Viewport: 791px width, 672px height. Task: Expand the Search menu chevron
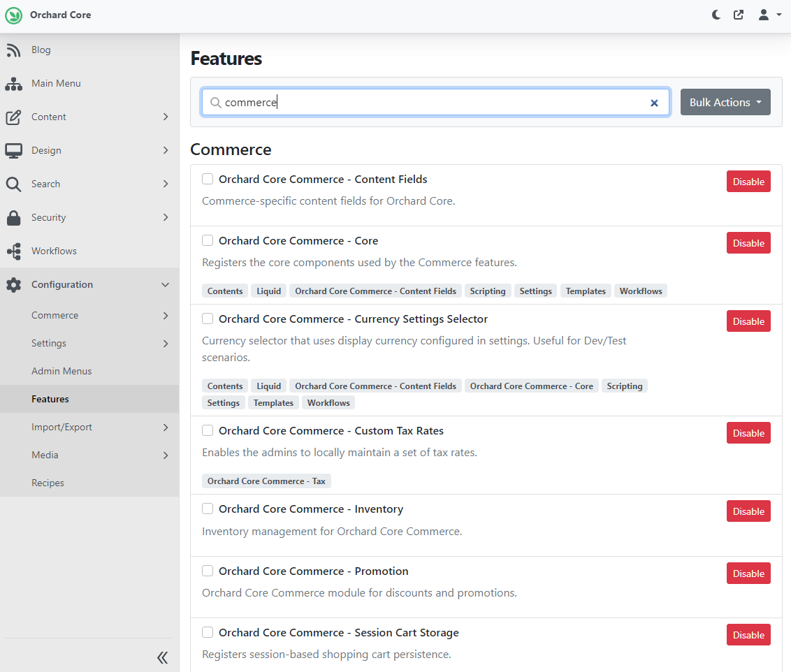[x=166, y=184]
